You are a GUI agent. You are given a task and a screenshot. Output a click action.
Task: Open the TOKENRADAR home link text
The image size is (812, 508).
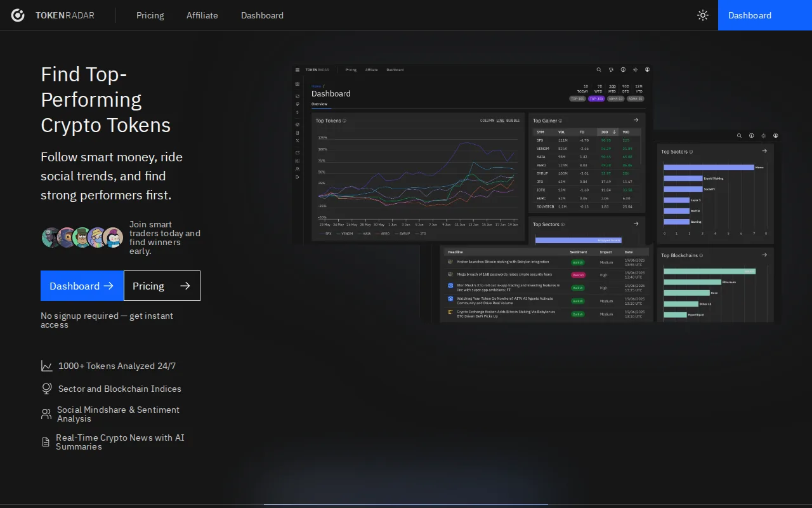click(65, 15)
